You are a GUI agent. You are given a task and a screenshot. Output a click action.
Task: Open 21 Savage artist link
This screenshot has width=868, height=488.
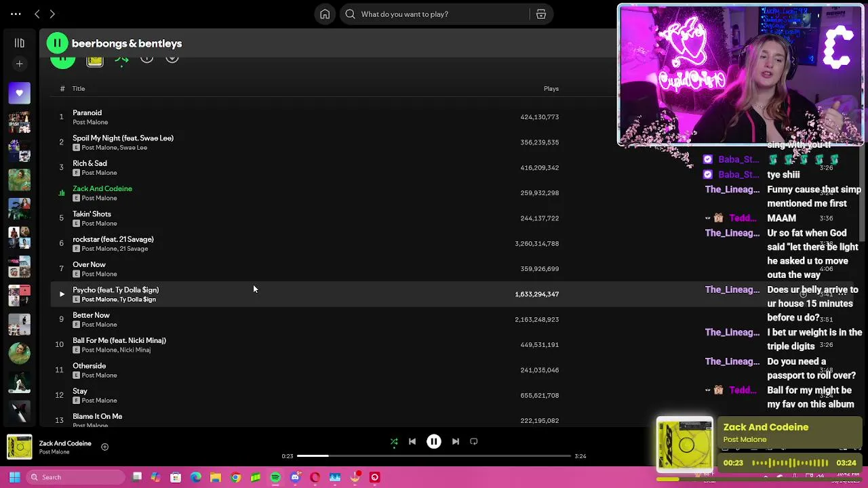(x=134, y=249)
